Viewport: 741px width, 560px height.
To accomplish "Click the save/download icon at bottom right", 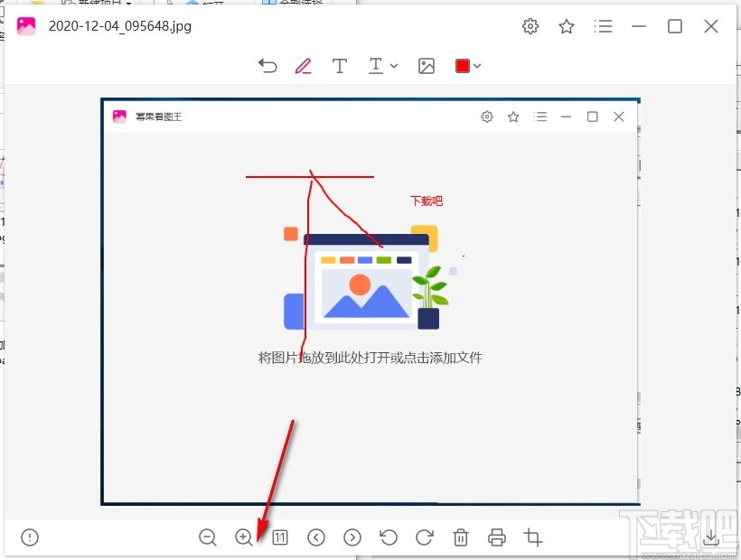I will tap(711, 537).
